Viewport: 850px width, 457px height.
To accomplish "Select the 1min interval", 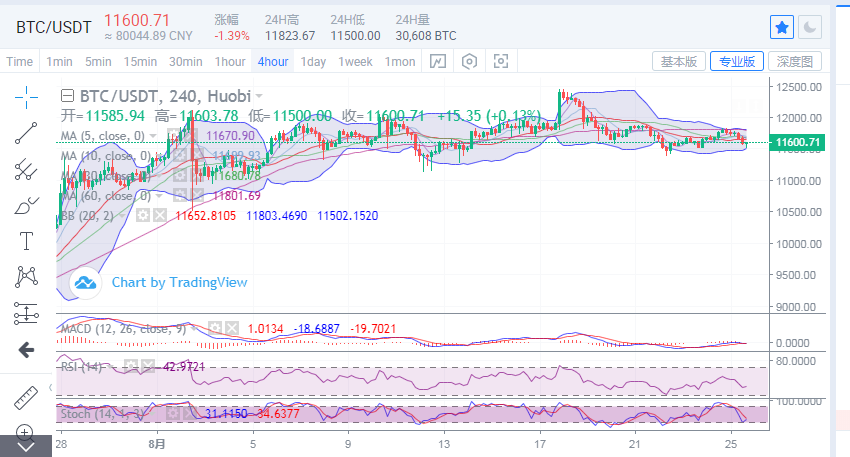I will [59, 61].
